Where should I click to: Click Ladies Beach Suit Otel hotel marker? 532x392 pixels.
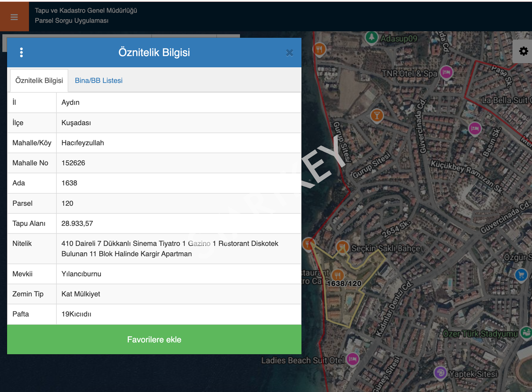point(352,359)
